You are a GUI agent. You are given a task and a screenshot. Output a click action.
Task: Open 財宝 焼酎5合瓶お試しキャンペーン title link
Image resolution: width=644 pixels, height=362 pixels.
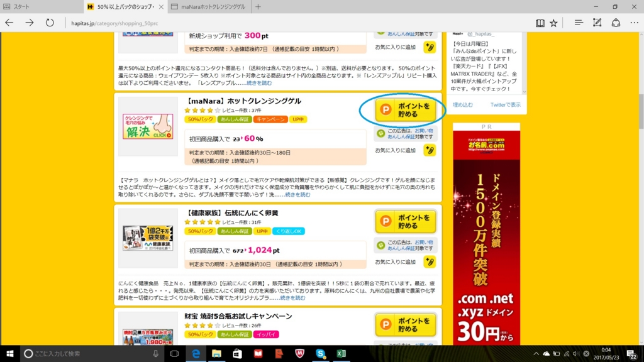point(238,316)
